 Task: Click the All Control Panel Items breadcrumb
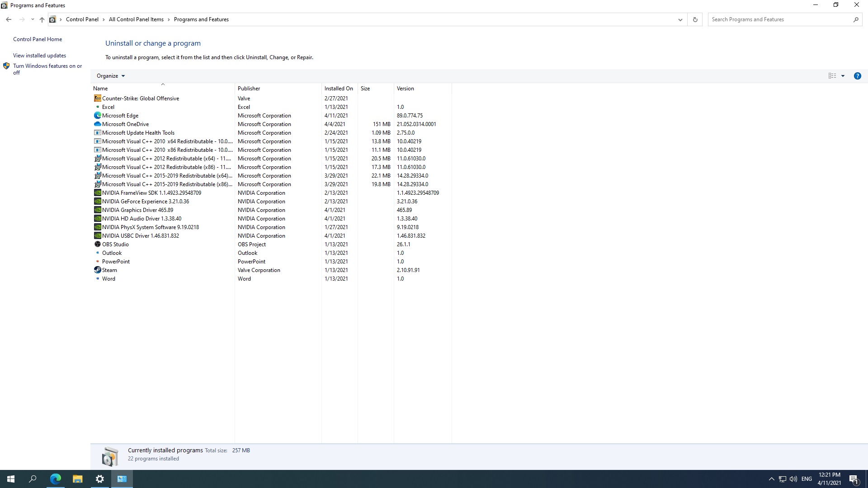(136, 19)
